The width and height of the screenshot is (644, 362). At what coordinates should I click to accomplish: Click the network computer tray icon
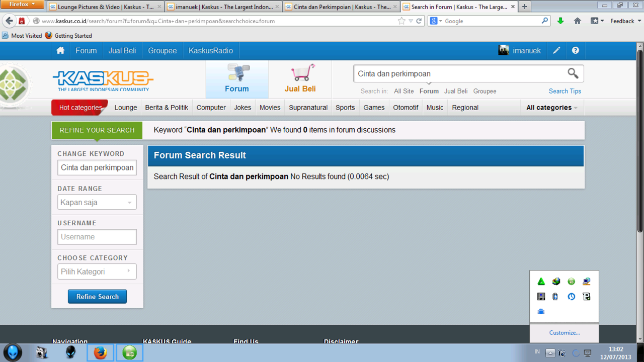[x=586, y=282]
